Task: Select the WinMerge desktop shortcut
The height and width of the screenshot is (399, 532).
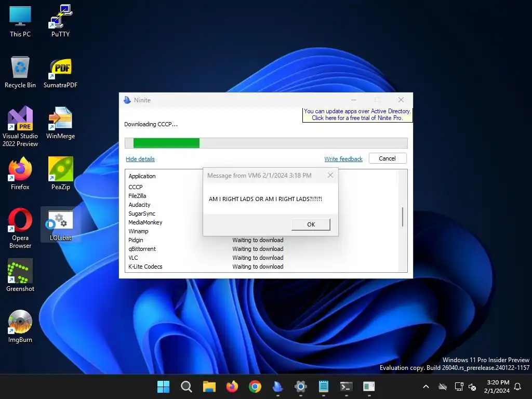Action: point(60,123)
